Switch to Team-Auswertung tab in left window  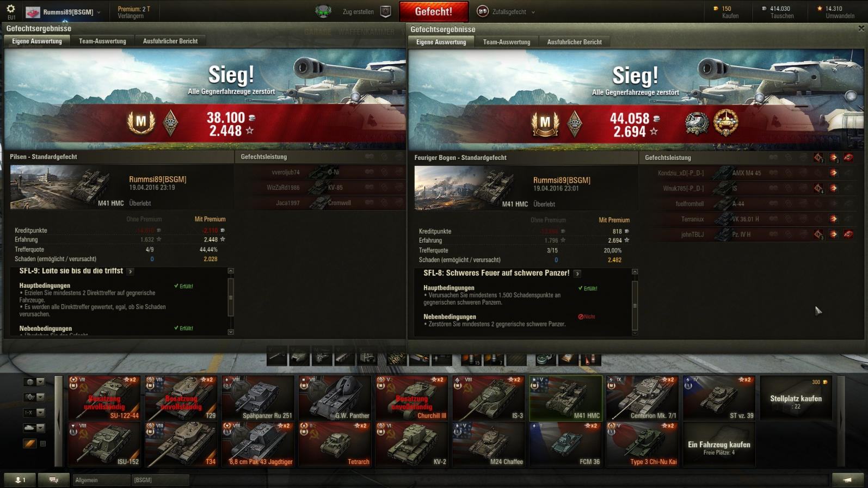102,41
